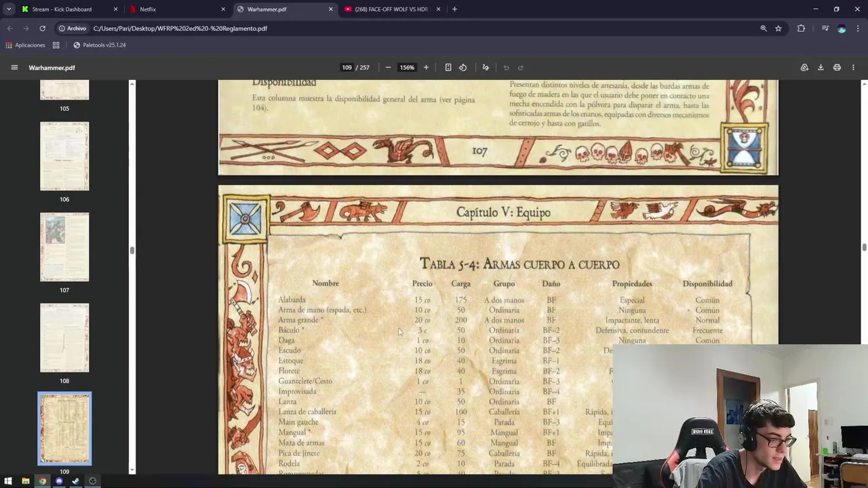868x488 pixels.
Task: Open page 105 thumbnail
Action: click(x=64, y=90)
